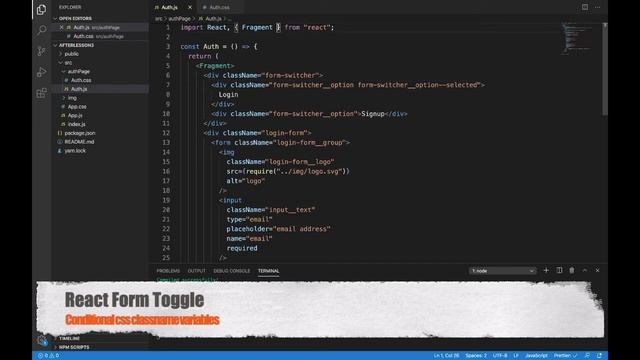Open the Explorer view icon
640x360 pixels.
(41, 9)
